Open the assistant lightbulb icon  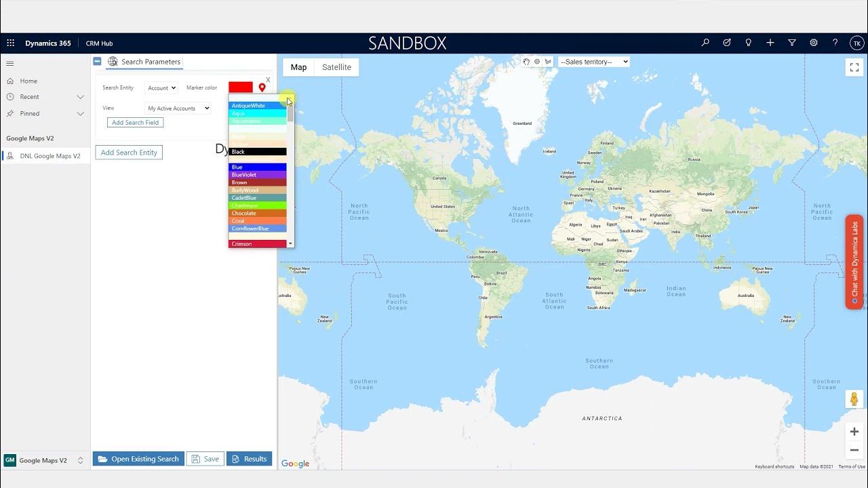(749, 43)
